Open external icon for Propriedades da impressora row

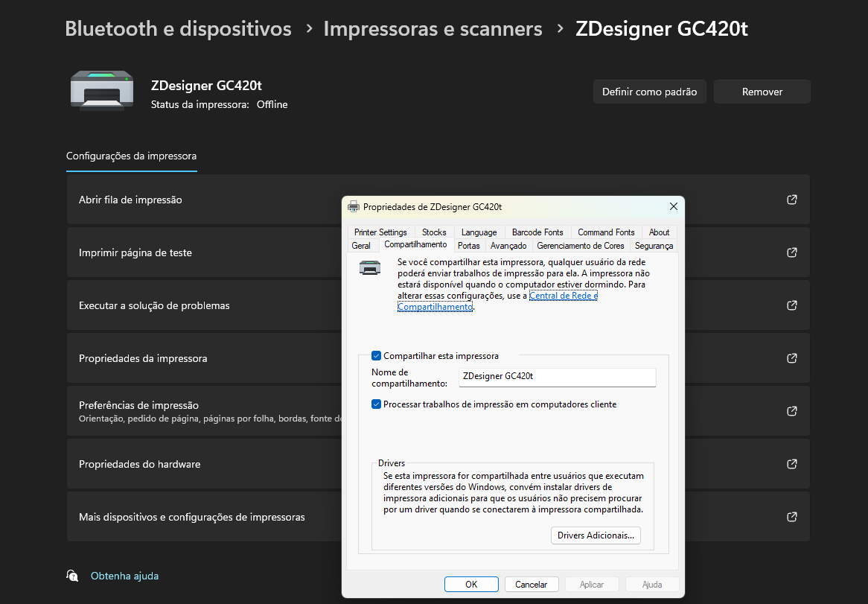(792, 358)
